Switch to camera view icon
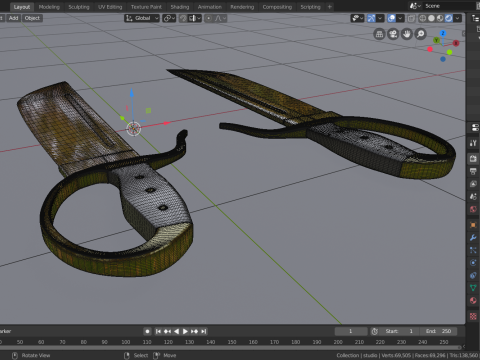Screen dimensions: 480x360 393,34
